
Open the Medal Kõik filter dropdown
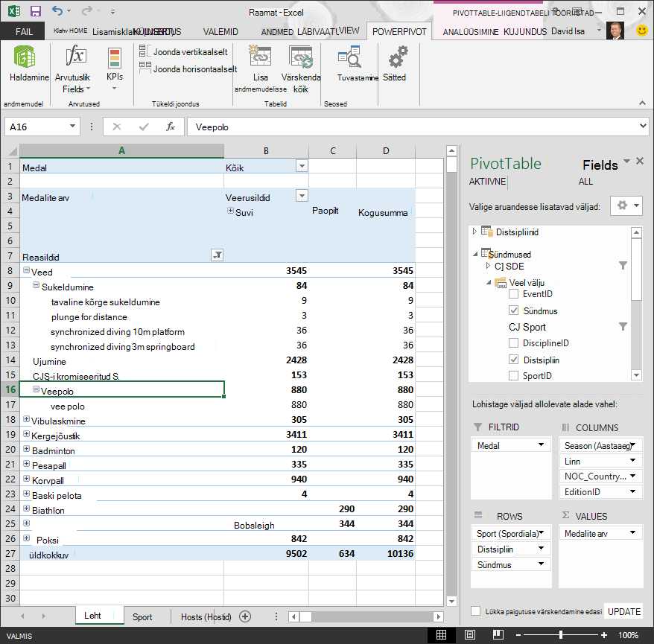[302, 166]
